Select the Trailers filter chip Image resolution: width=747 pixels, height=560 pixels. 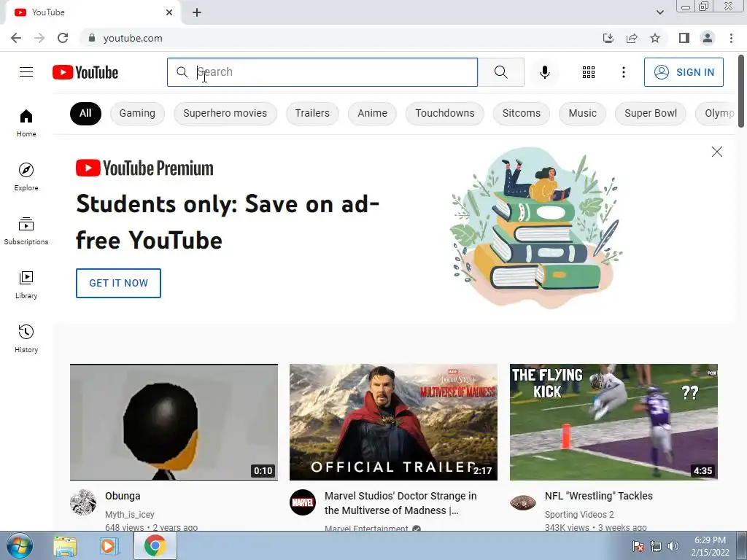point(312,113)
